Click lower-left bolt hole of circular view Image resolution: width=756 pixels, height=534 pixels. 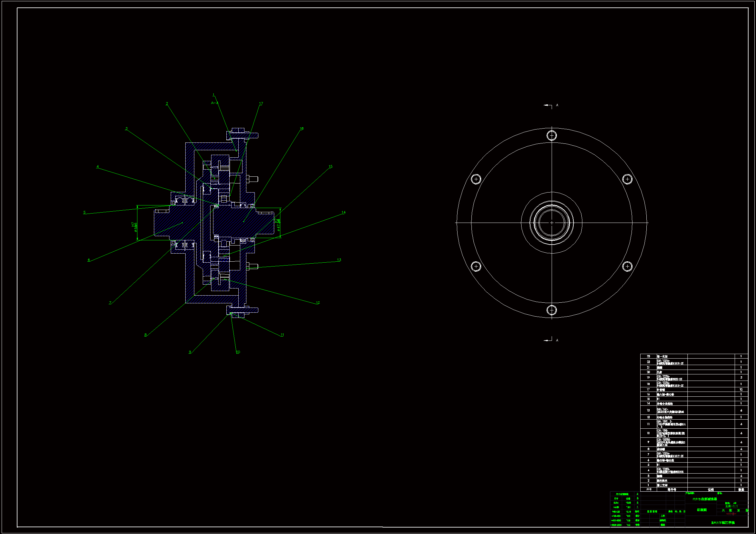tap(476, 266)
